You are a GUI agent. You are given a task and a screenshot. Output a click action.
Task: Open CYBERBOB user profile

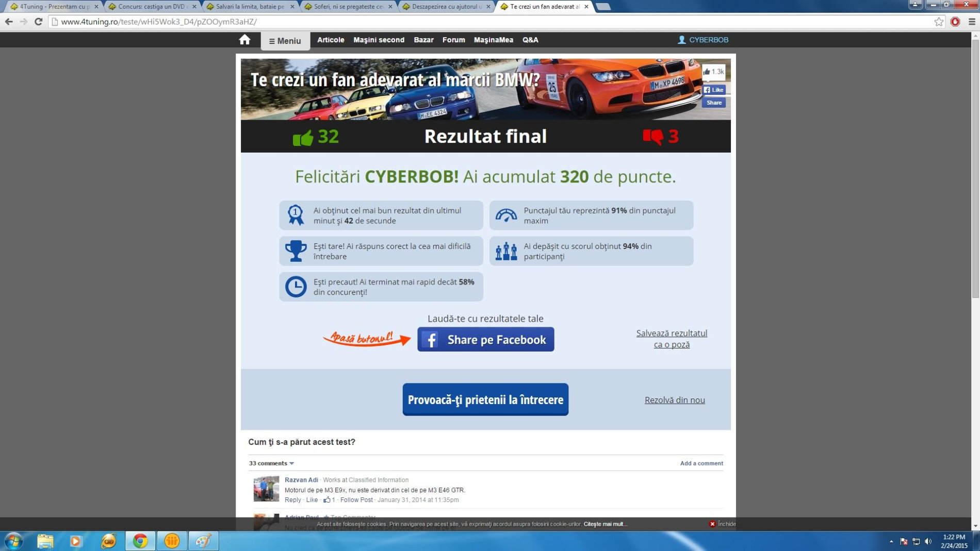pyautogui.click(x=709, y=40)
